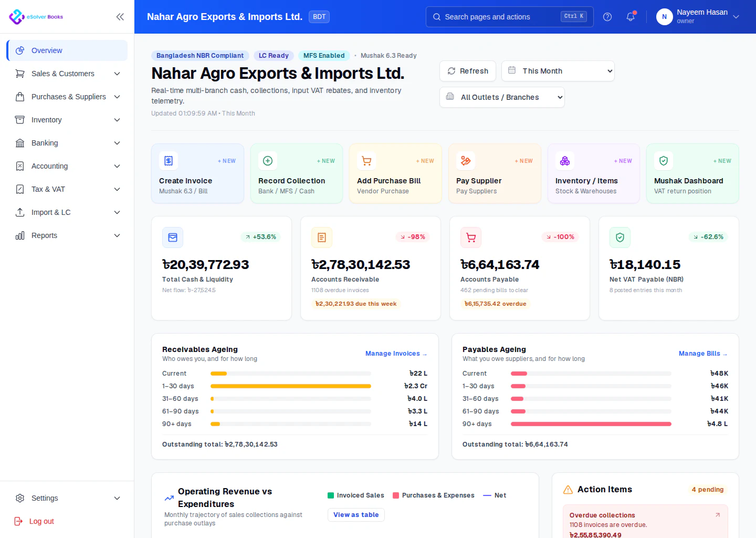Click the LC Ready tag
This screenshot has height=538, width=756.
274,56
